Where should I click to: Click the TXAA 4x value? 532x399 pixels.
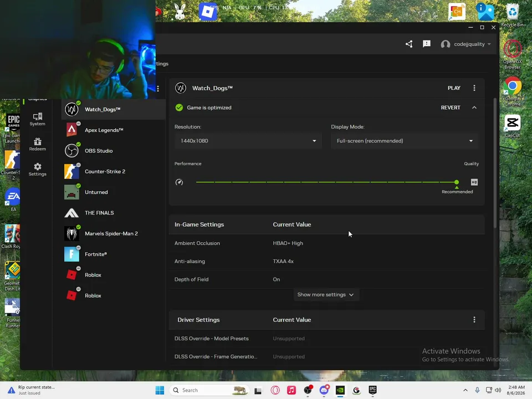[283, 261]
